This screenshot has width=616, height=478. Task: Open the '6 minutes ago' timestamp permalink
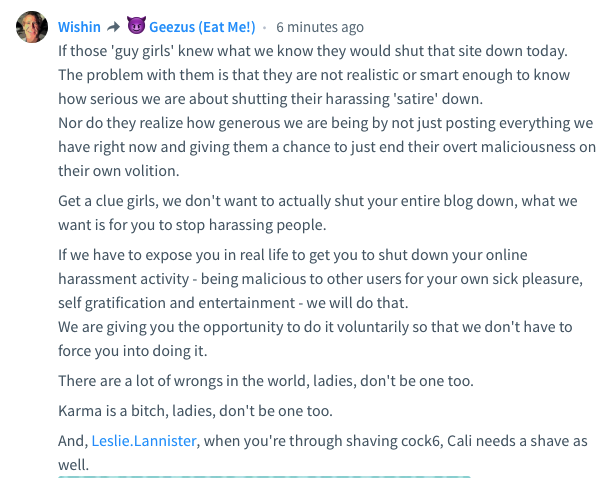click(x=320, y=27)
